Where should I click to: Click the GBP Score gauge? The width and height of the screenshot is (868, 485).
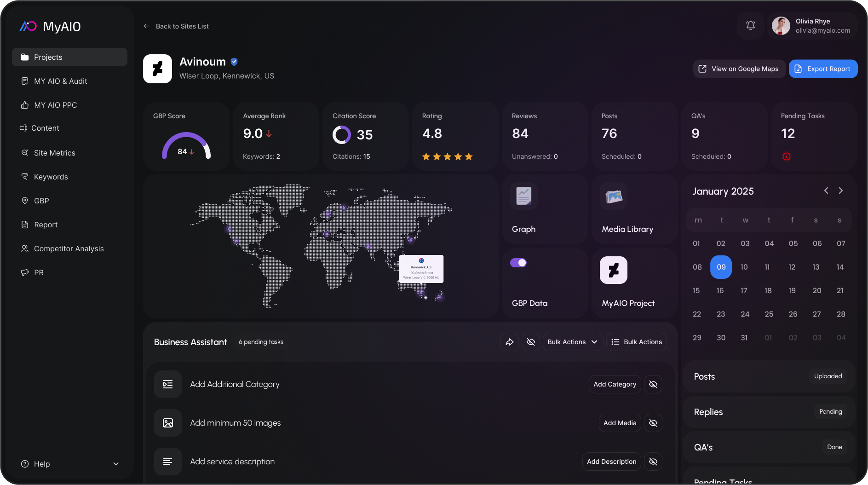pos(186,146)
